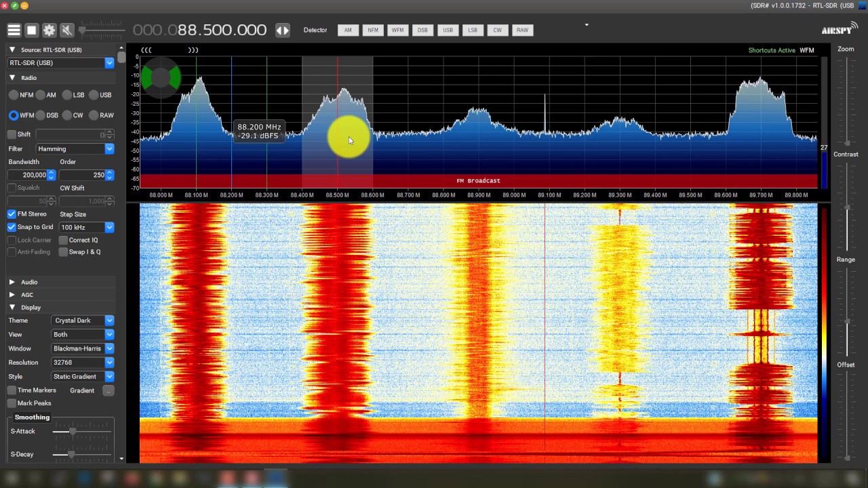This screenshot has width=868, height=488.
Task: Click the AIRSPY logo
Action: click(840, 30)
